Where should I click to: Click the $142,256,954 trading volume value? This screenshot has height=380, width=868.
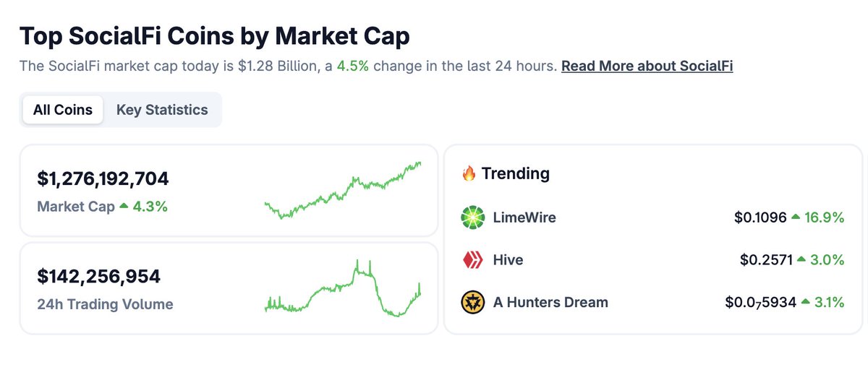[98, 276]
